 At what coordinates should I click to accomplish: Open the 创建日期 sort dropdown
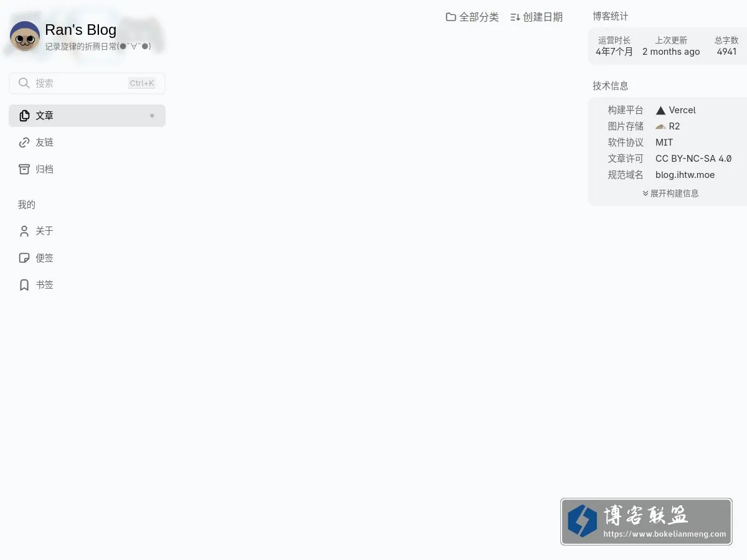tap(536, 17)
